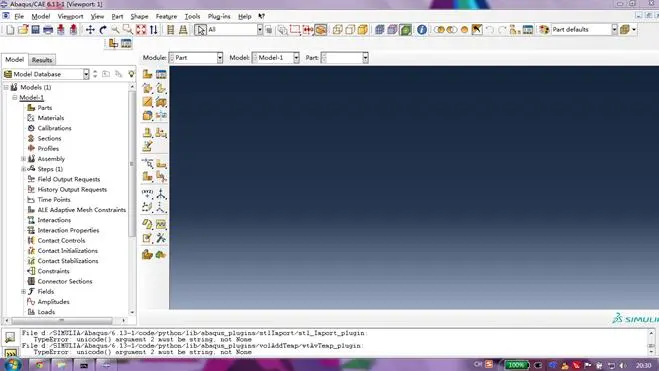Open the selection filter All dropdown
The height and width of the screenshot is (371, 659).
pos(235,30)
